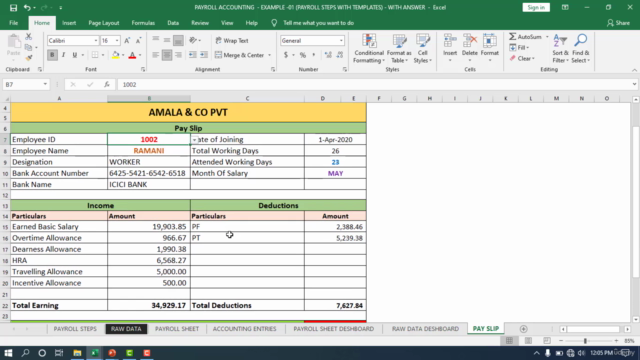Open the Clear dropdown menu

(522, 58)
